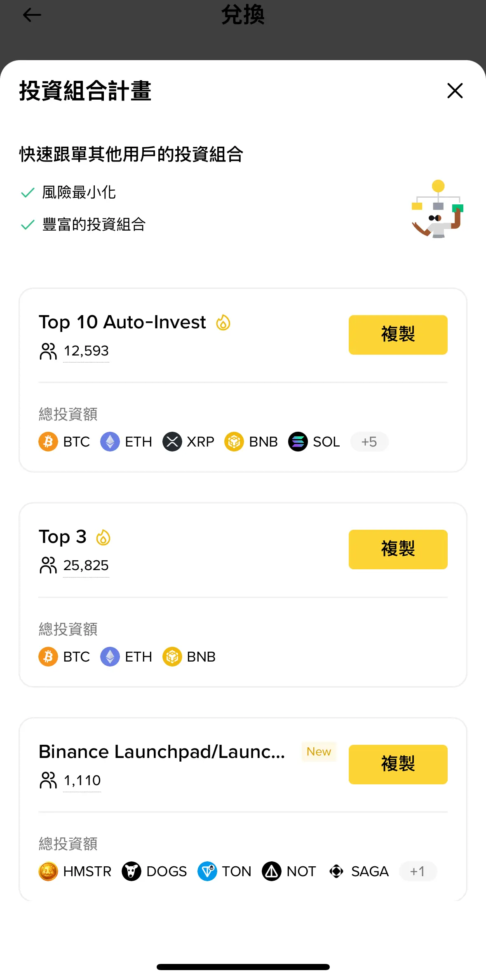Tap the HMSTR hamster coin icon
The height and width of the screenshot is (980, 486).
click(48, 871)
